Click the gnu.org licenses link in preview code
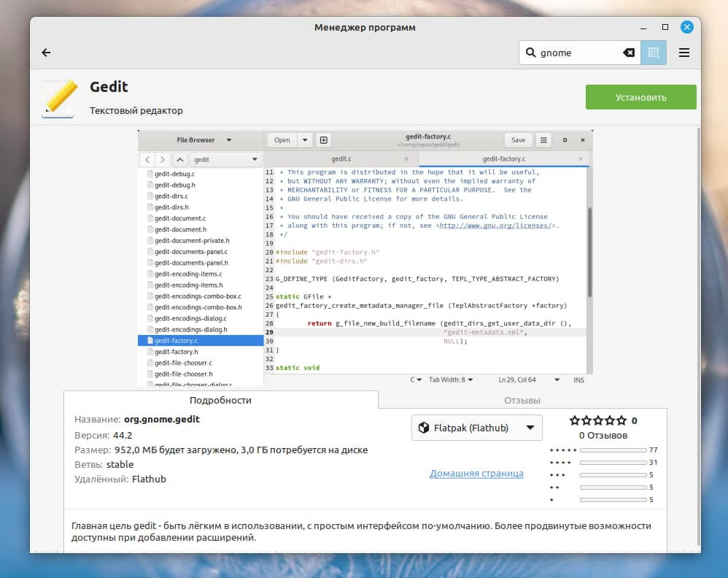This screenshot has height=578, width=728. pyautogui.click(x=495, y=226)
